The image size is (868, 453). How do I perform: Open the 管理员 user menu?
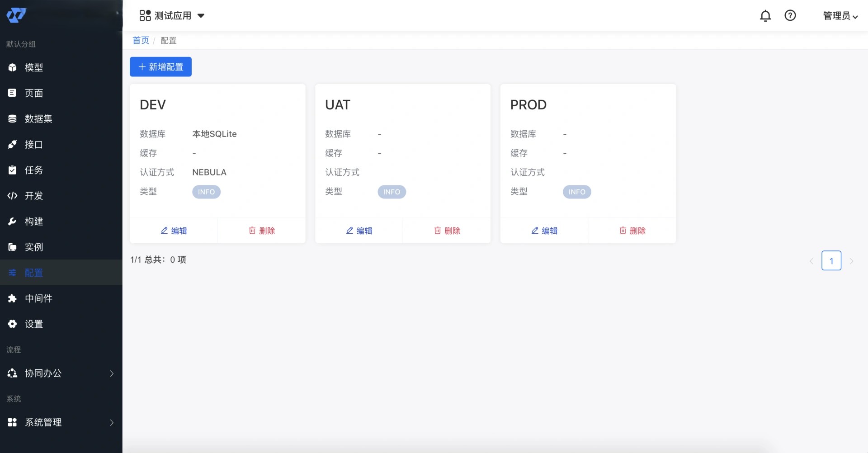pos(840,16)
